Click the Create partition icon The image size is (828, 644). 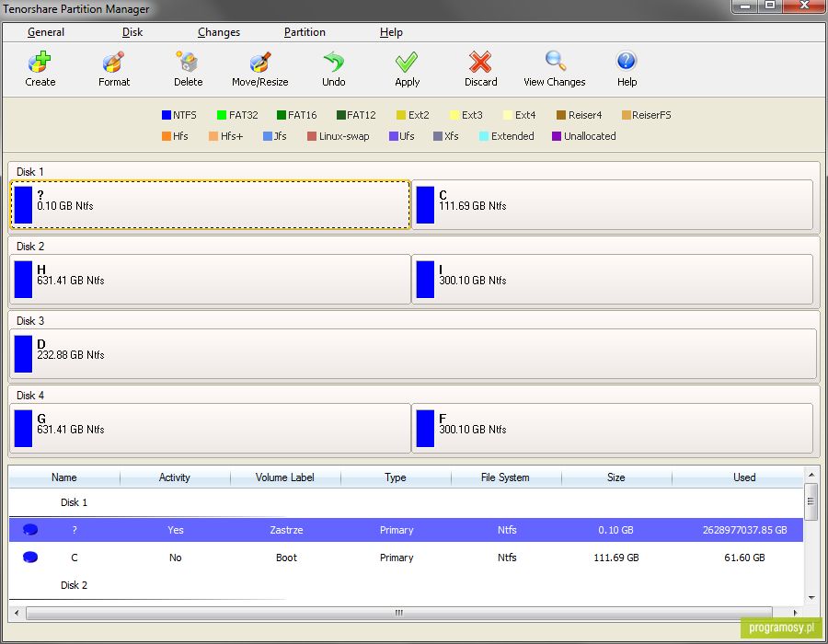pos(40,62)
